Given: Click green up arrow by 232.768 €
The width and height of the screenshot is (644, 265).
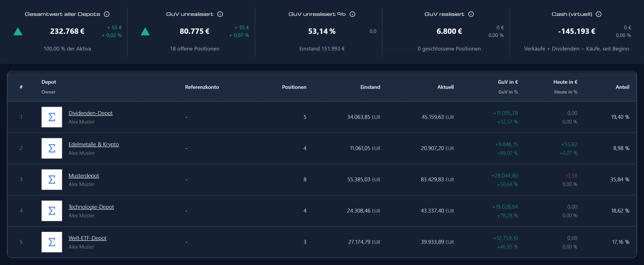Looking at the screenshot, I should coord(18,31).
